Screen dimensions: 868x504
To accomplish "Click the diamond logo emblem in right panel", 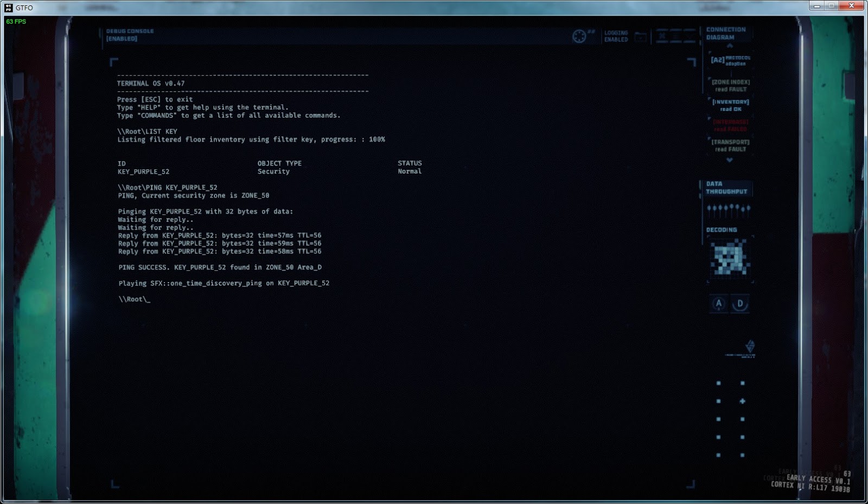I will pos(750,346).
